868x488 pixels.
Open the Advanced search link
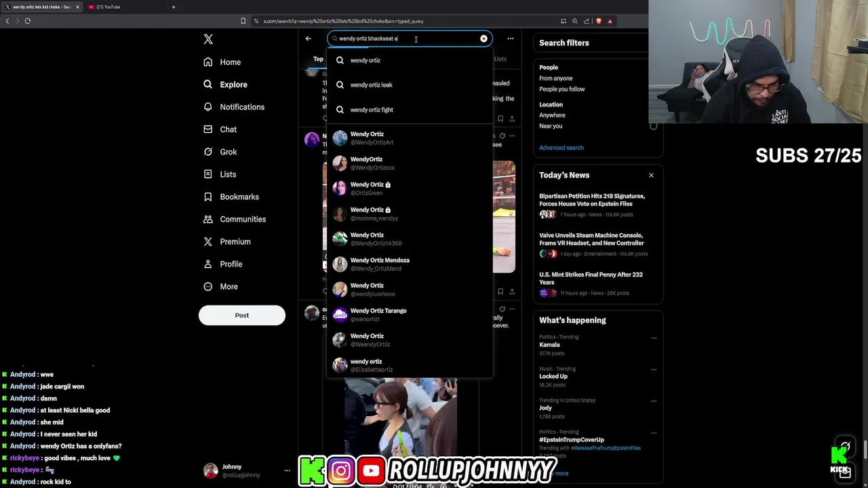[x=561, y=148]
